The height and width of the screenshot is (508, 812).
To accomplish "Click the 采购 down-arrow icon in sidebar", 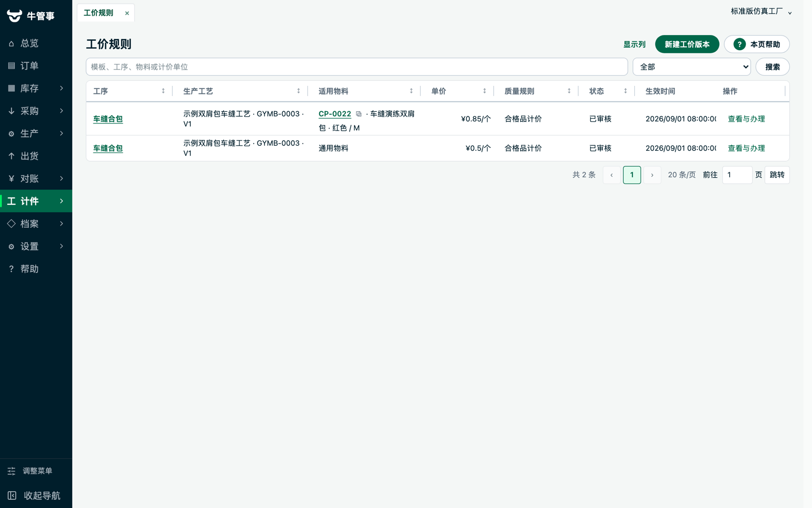I will click(11, 111).
